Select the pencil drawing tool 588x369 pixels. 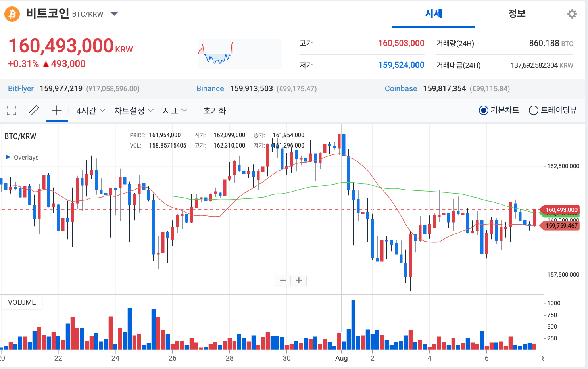(34, 110)
